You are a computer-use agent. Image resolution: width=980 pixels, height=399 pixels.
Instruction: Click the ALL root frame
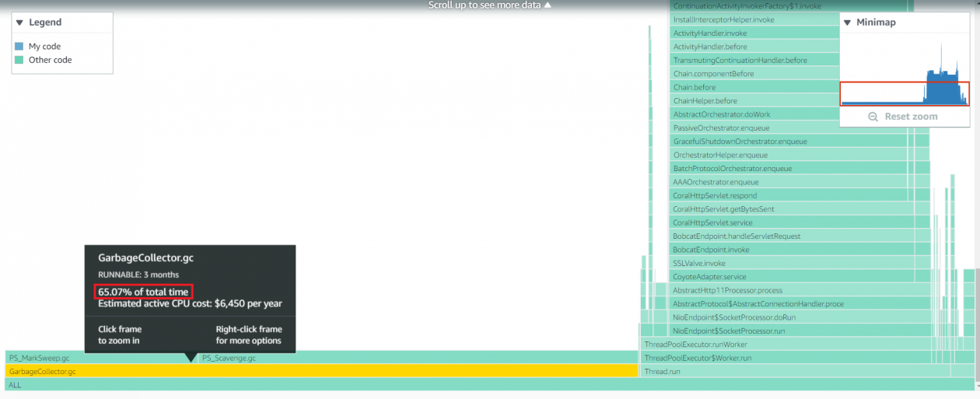(x=467, y=385)
